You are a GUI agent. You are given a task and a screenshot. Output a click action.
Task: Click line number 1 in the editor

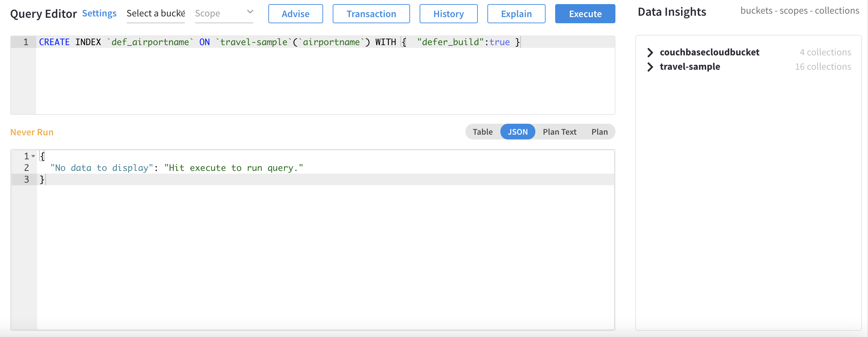click(26, 42)
